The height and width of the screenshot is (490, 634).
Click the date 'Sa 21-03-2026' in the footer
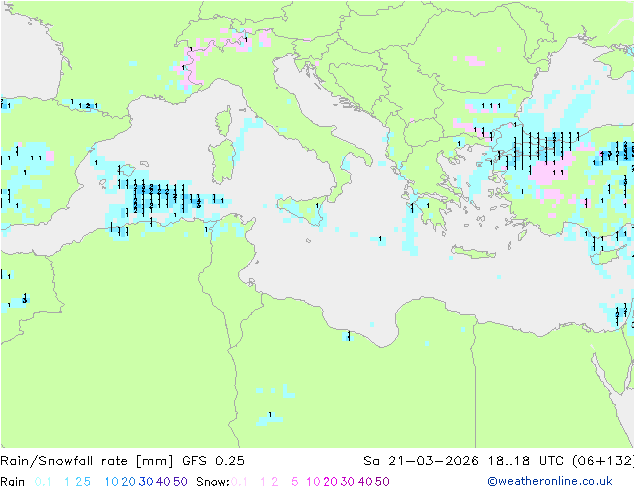421,461
